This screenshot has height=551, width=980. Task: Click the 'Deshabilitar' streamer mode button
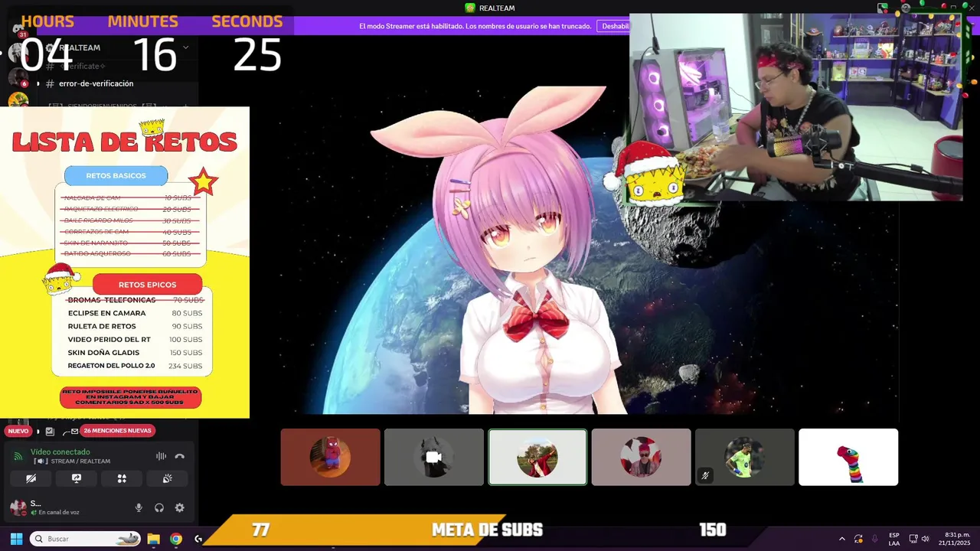[x=615, y=26]
